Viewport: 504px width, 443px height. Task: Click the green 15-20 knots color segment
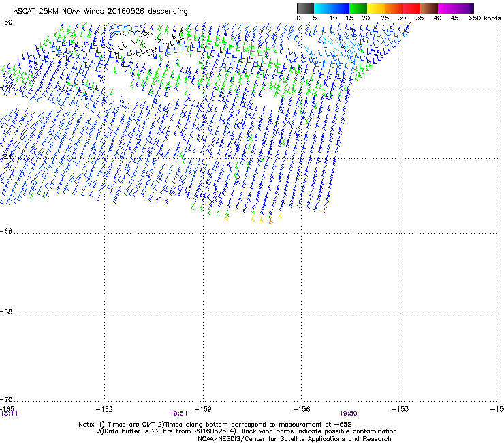pos(358,8)
